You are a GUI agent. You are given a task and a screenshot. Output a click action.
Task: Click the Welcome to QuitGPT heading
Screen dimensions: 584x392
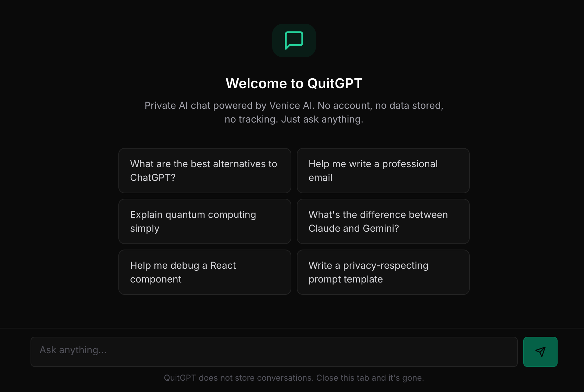(x=294, y=83)
